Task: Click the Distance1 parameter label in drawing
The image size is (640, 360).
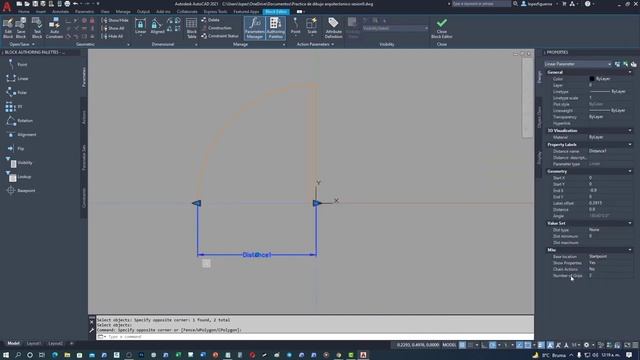Action: pos(256,255)
